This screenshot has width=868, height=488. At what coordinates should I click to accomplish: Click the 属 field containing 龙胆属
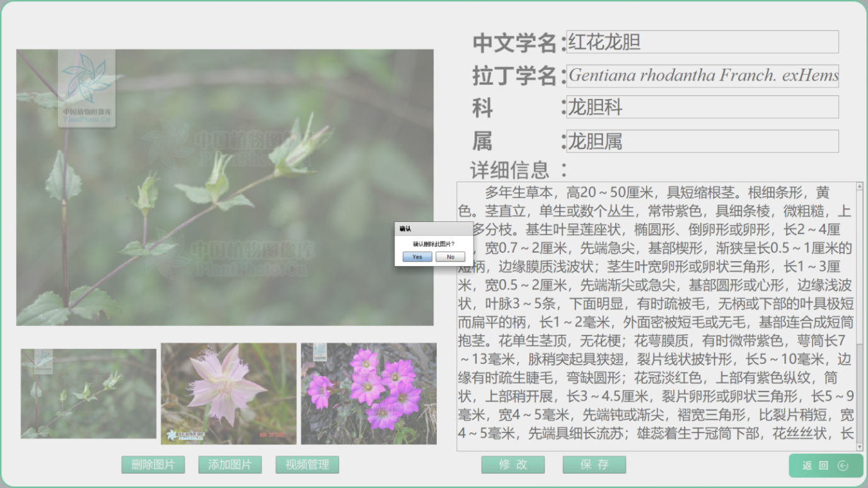pyautogui.click(x=702, y=141)
